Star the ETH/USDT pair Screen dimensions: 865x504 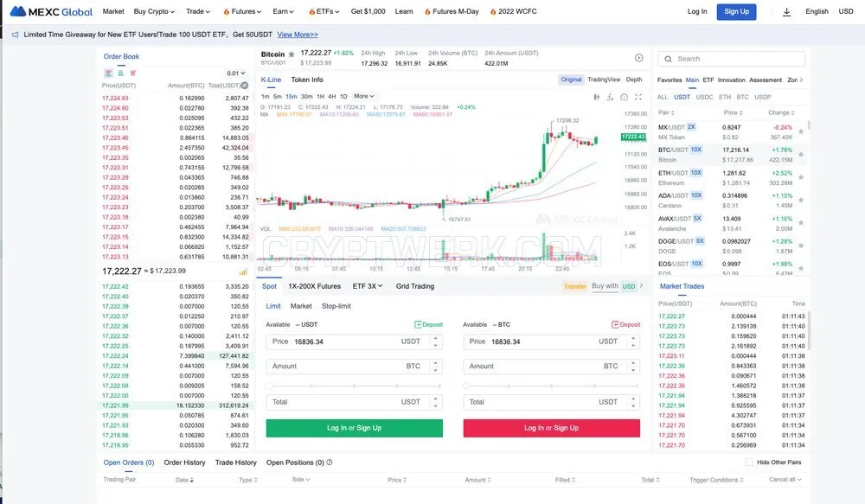(x=800, y=177)
